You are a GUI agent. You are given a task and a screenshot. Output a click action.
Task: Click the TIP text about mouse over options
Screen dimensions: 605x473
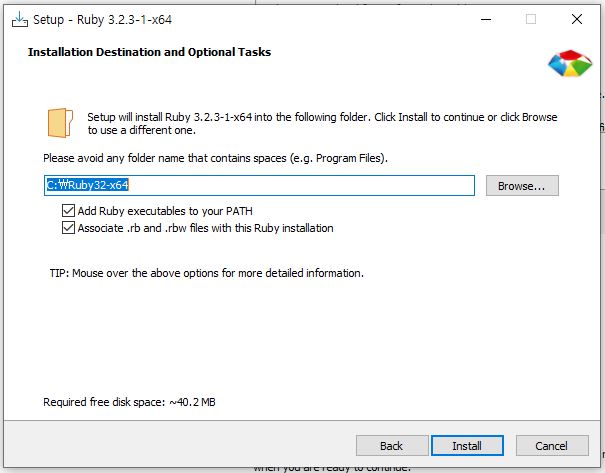tap(206, 273)
